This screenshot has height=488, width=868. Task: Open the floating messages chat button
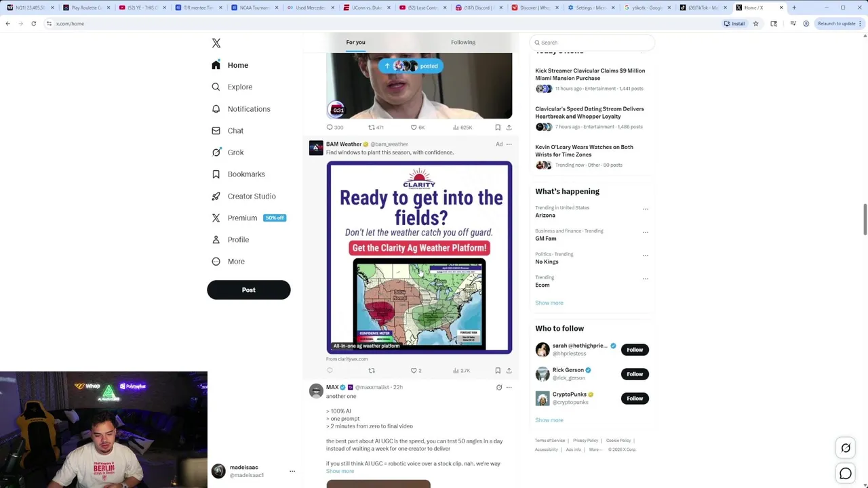(846, 474)
